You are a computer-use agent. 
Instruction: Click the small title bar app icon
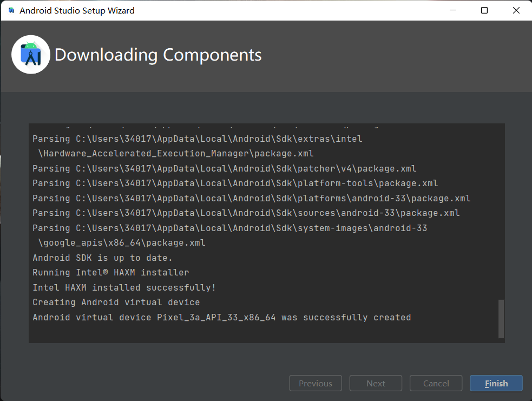[11, 11]
